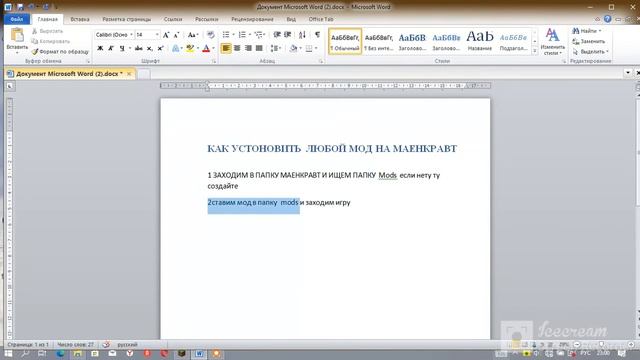Switch to View (Вид) tab
The height and width of the screenshot is (360, 640).
(x=291, y=19)
